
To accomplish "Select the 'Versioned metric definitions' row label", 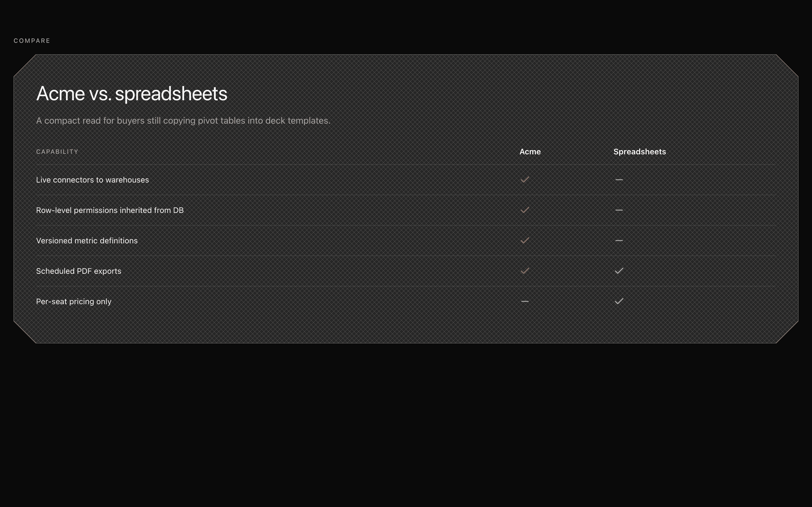I will pyautogui.click(x=87, y=241).
